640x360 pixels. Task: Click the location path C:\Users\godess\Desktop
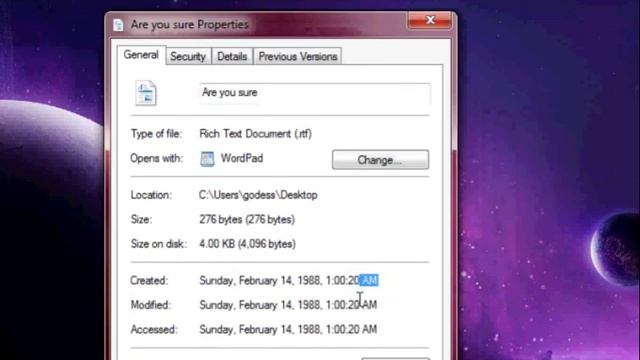coord(258,195)
